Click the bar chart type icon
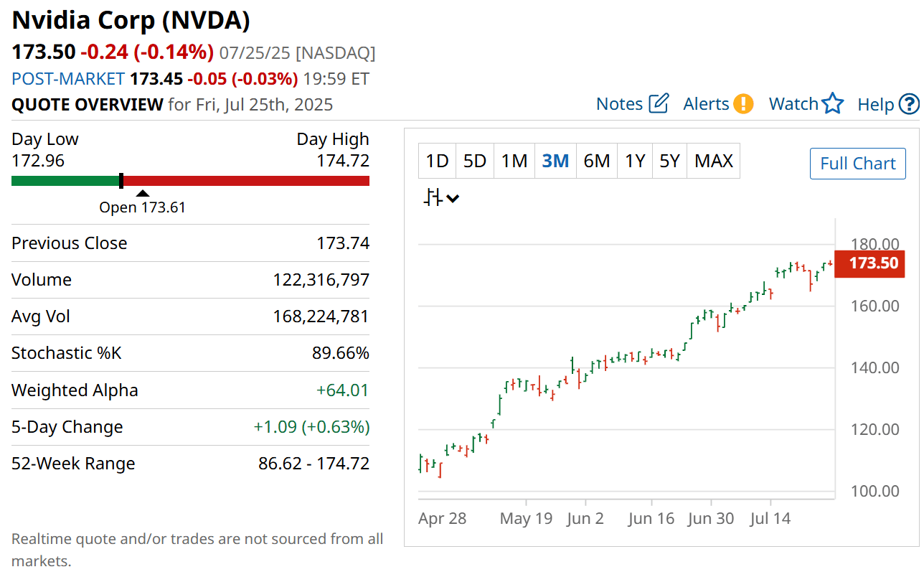Viewport: 924px width, 577px height. (x=433, y=197)
